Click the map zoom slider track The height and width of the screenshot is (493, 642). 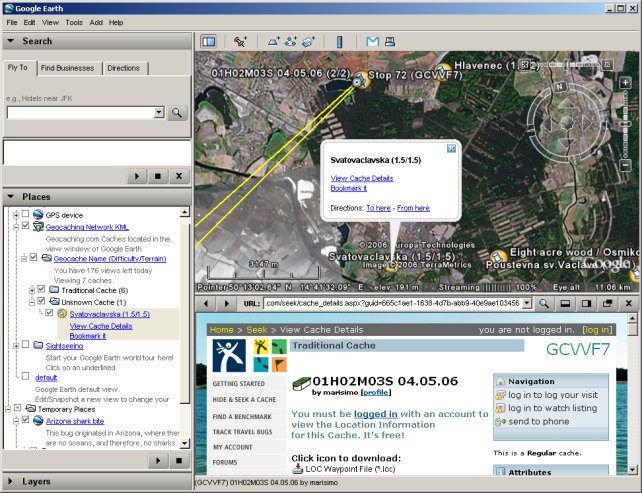pos(625,124)
